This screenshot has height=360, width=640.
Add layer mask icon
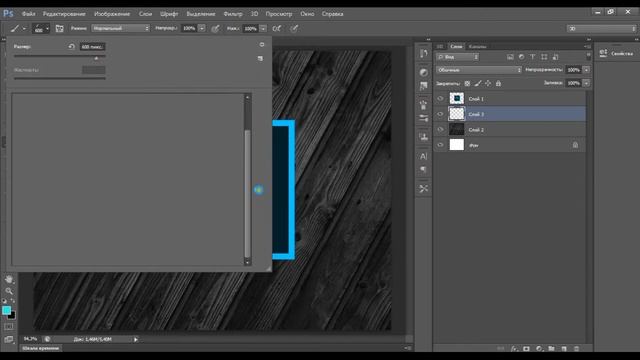527,349
